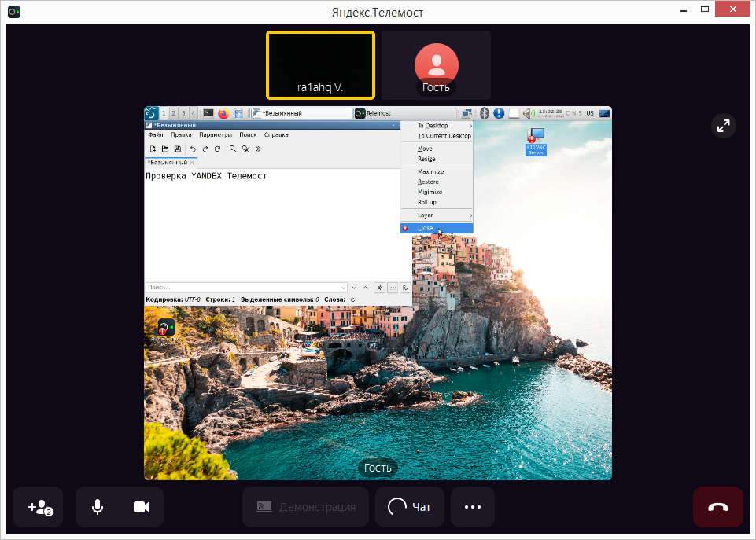Click the Find and replace toolbar icon
This screenshot has width=756, height=540.
click(x=245, y=149)
